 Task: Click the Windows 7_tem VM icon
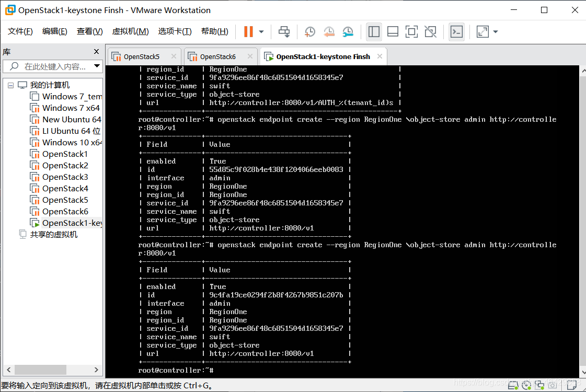click(35, 97)
